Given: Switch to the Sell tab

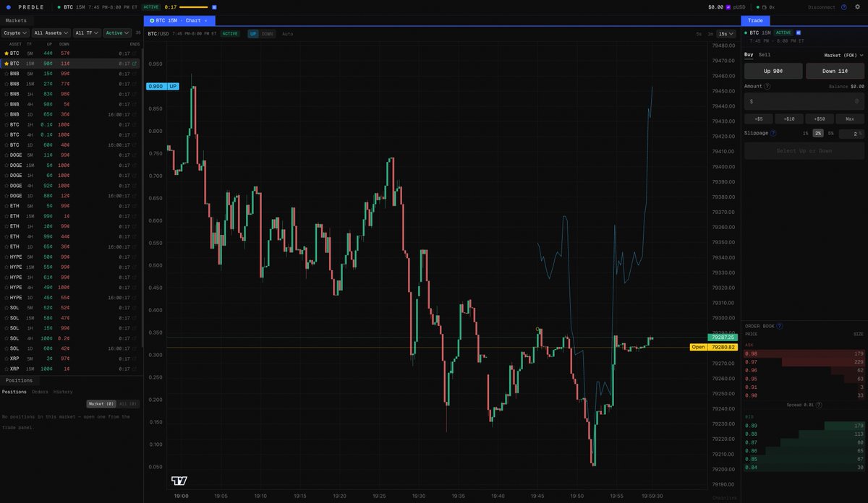Looking at the screenshot, I should pyautogui.click(x=765, y=55).
